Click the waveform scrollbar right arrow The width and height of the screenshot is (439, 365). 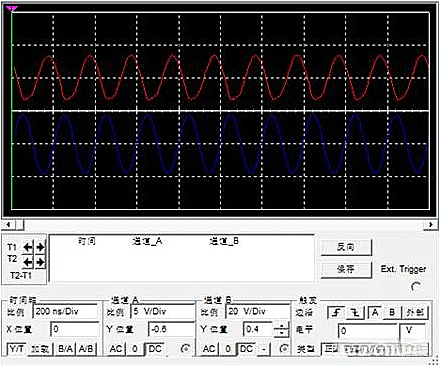[x=431, y=224]
